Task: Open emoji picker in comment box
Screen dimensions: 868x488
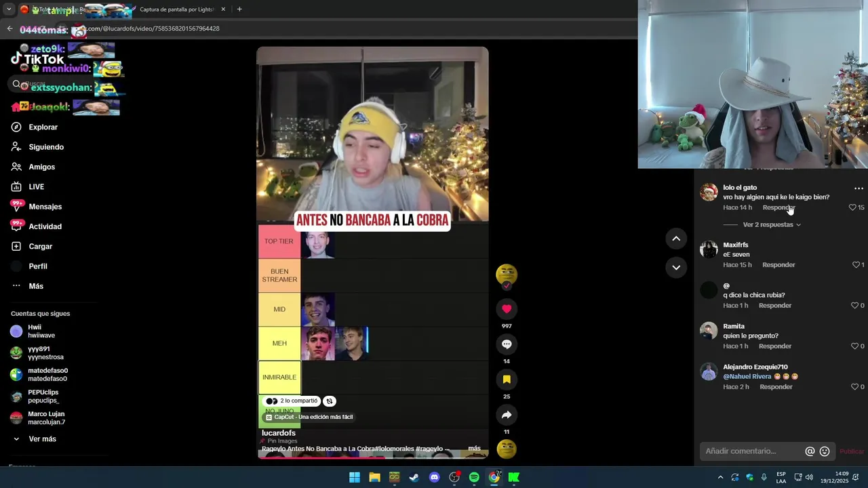Action: (825, 451)
